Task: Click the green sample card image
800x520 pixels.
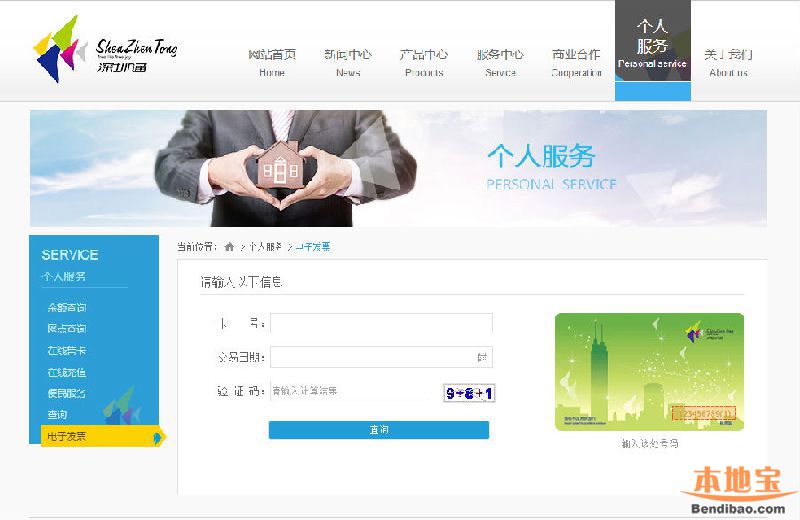Action: coord(649,372)
